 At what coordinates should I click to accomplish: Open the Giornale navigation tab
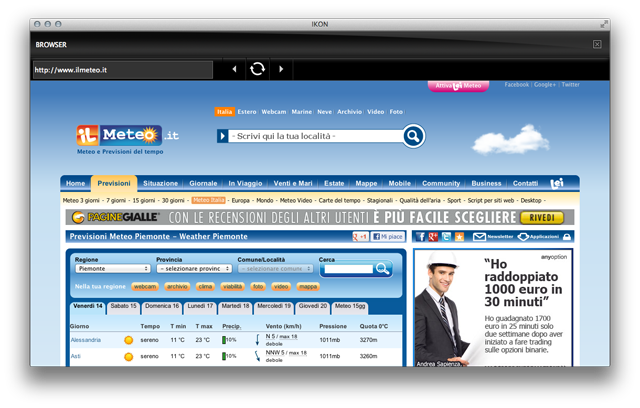pos(203,183)
